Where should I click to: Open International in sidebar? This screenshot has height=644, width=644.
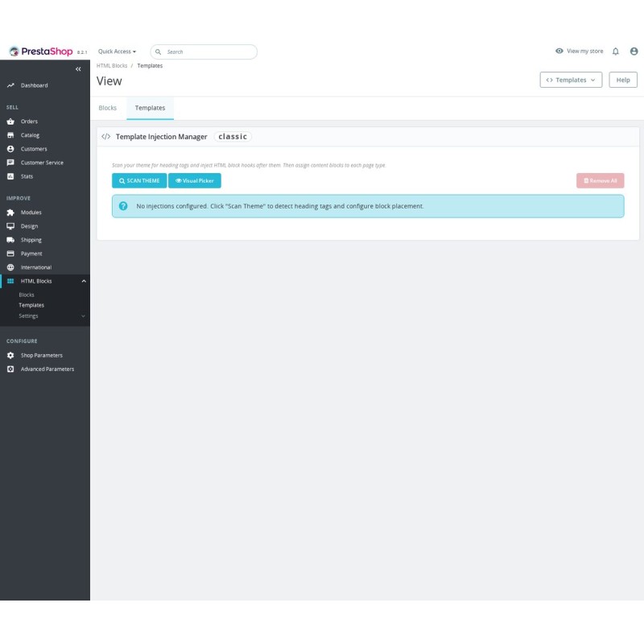(36, 267)
